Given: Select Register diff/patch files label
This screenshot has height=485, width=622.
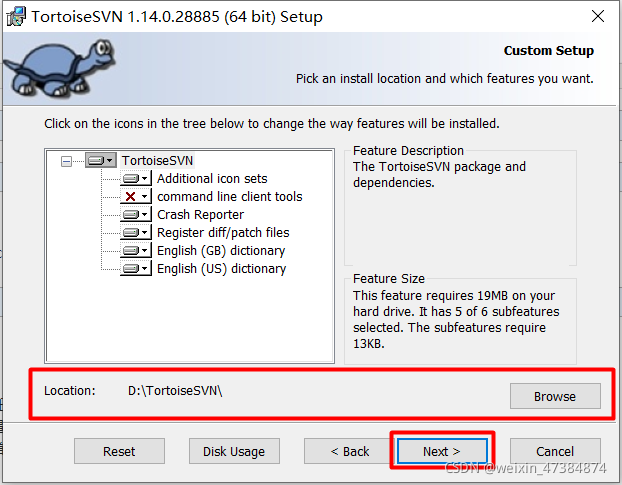Looking at the screenshot, I should pos(223,232).
